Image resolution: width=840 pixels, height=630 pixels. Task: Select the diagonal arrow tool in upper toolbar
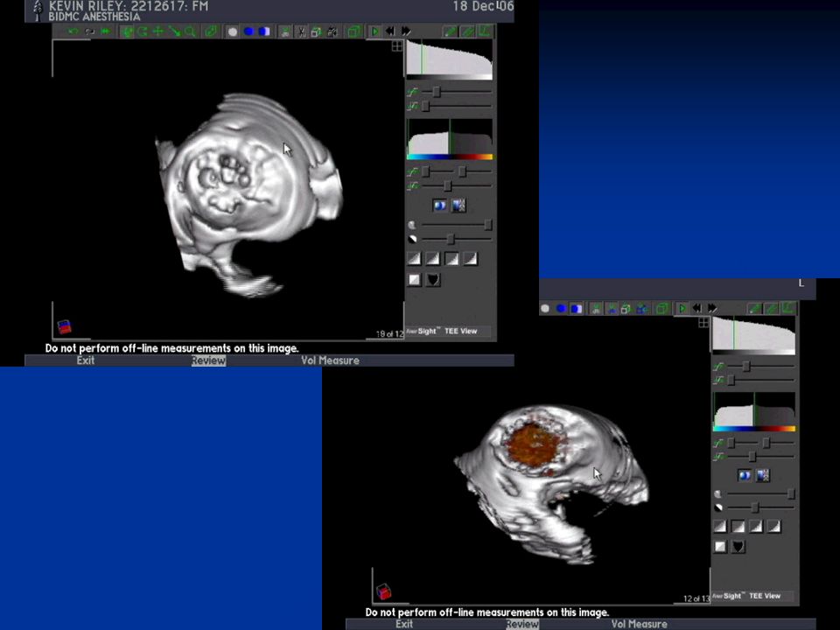tap(175, 31)
